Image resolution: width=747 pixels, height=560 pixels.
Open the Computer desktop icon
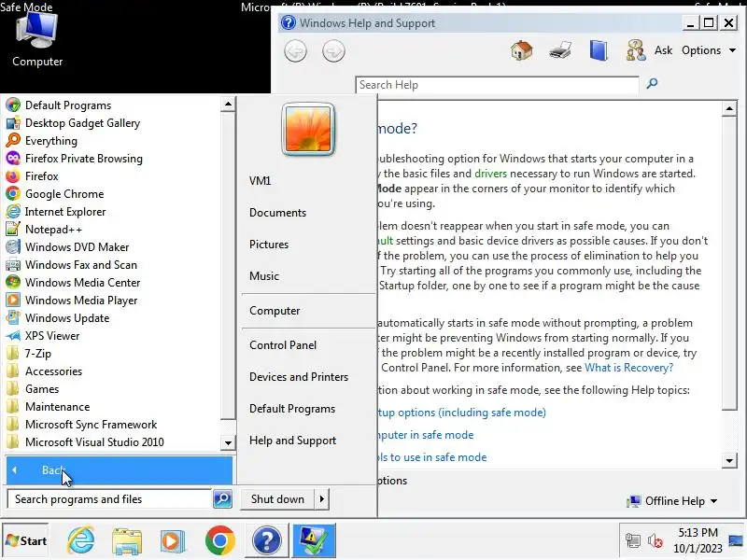pos(37,40)
